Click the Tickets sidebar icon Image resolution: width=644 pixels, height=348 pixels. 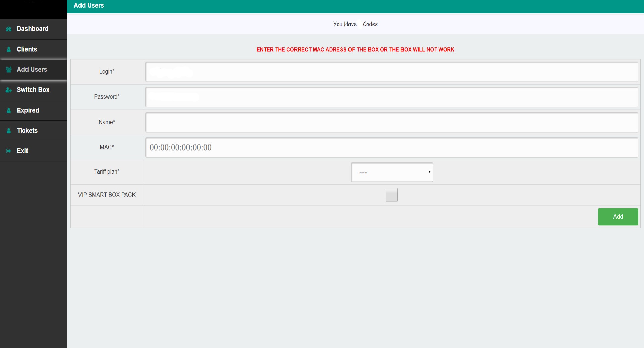coord(9,131)
